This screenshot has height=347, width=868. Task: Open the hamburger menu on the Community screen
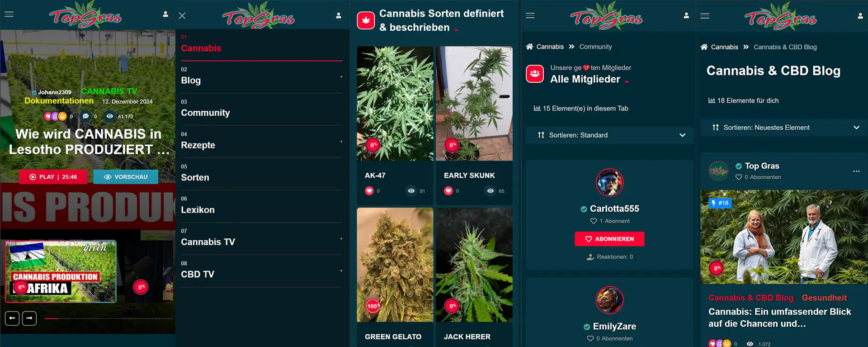[x=530, y=15]
